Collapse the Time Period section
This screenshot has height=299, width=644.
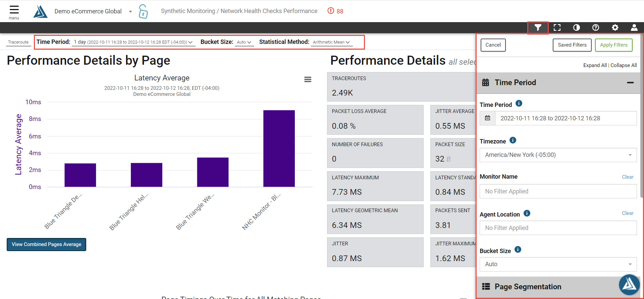tap(630, 82)
